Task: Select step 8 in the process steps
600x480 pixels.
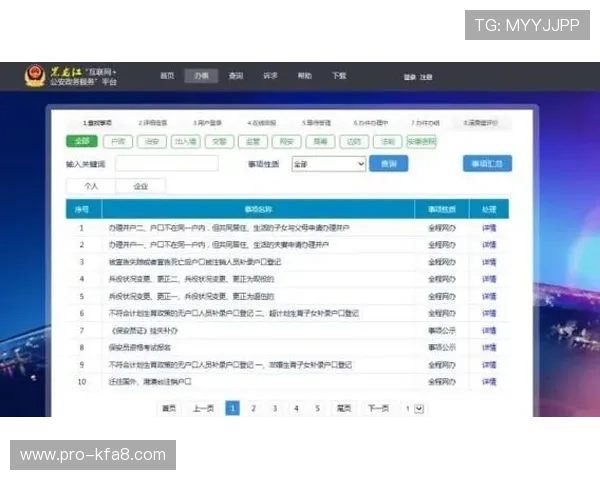Action: (x=481, y=123)
